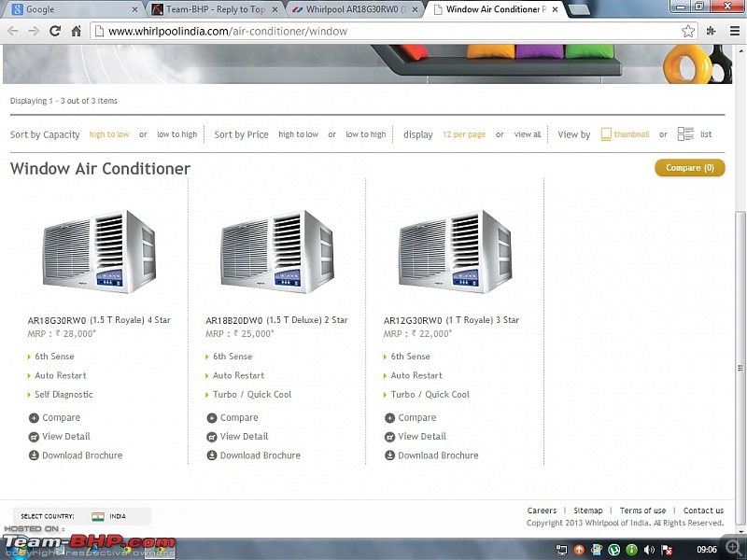This screenshot has height=560, width=747.
Task: Open the network monitor tray icon
Action: pyautogui.click(x=562, y=550)
